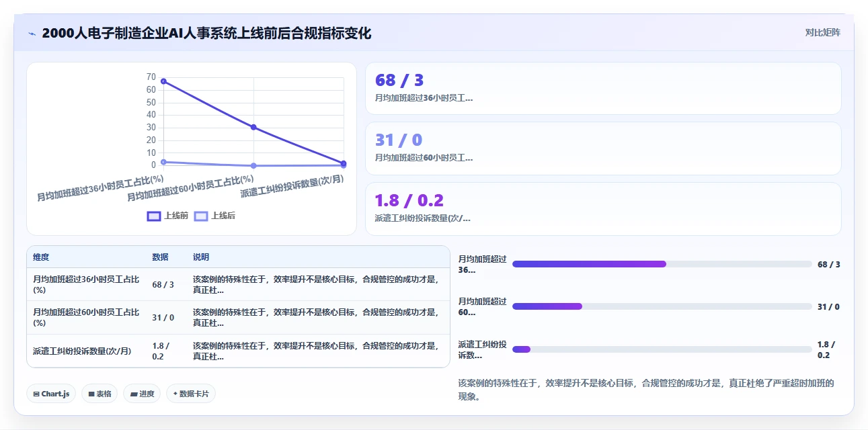Click the 维度 column header

pos(41,257)
